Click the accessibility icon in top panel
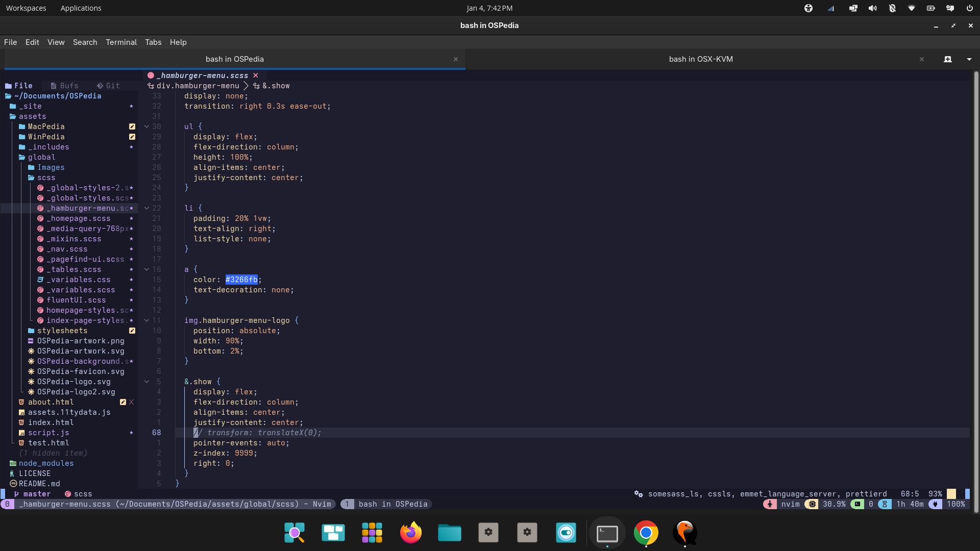980x551 pixels. tap(808, 8)
